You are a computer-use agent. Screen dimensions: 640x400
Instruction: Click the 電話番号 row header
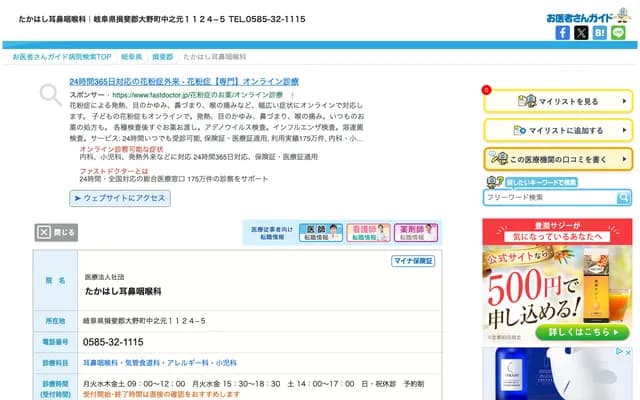point(56,342)
